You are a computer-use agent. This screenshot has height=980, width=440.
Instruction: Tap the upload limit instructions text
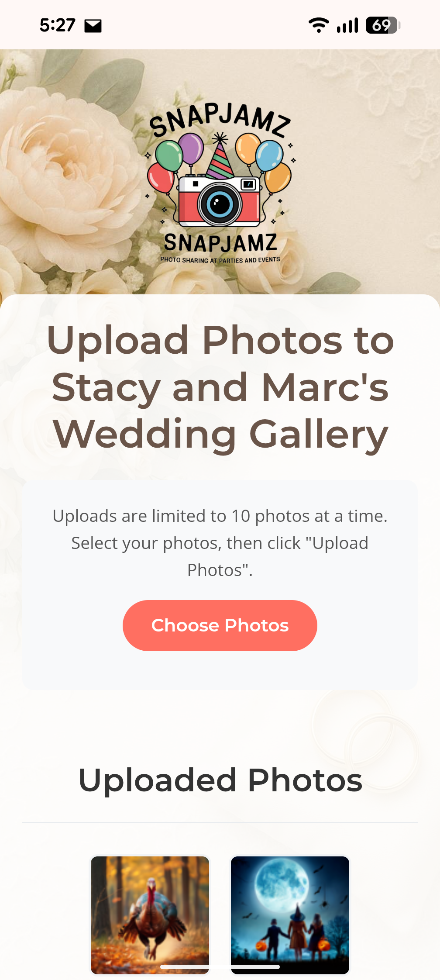click(220, 543)
